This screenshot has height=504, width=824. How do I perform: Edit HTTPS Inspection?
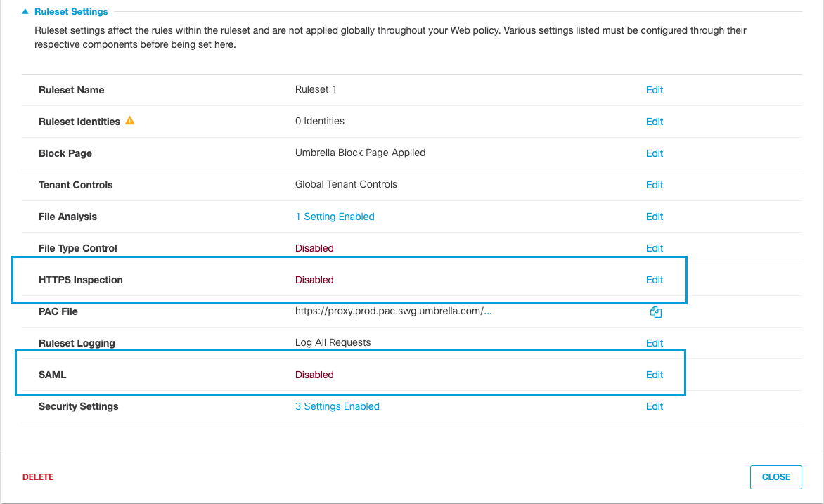pyautogui.click(x=654, y=279)
